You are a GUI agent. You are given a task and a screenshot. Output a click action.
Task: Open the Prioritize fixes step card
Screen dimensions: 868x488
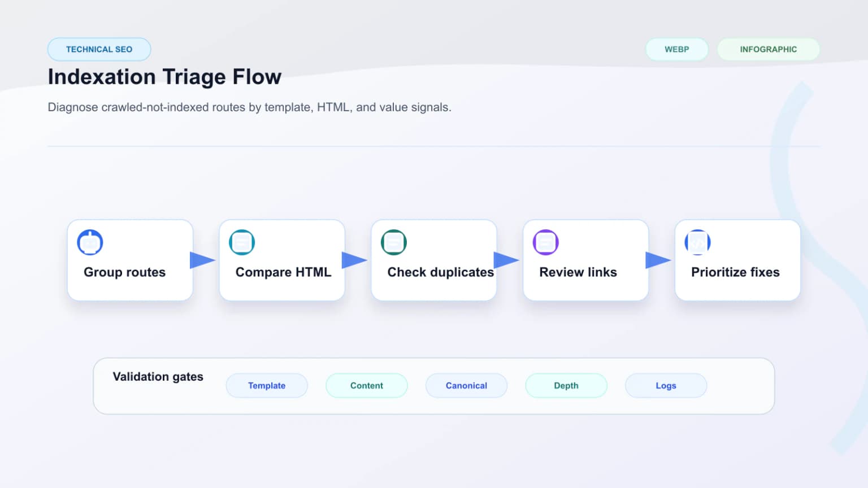[x=737, y=260]
